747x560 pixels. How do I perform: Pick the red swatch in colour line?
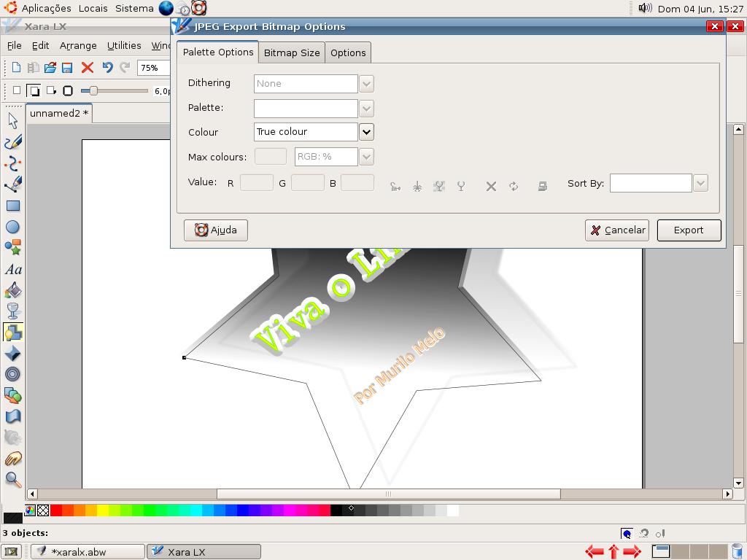pyautogui.click(x=56, y=510)
